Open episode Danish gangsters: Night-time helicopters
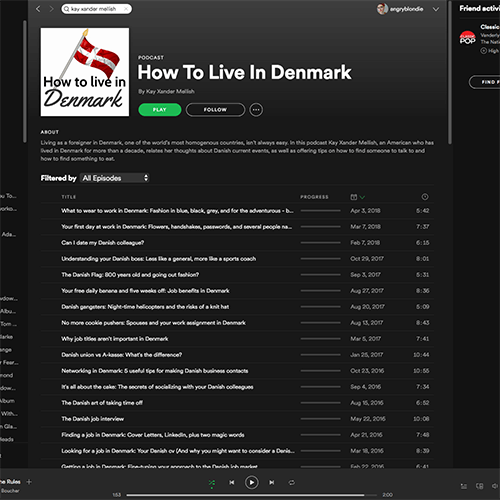This screenshot has height=500, width=500. click(x=145, y=307)
